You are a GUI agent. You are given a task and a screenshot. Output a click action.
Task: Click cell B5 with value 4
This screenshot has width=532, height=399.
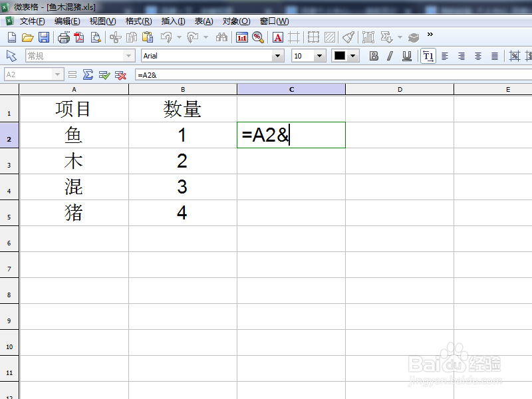click(x=182, y=213)
